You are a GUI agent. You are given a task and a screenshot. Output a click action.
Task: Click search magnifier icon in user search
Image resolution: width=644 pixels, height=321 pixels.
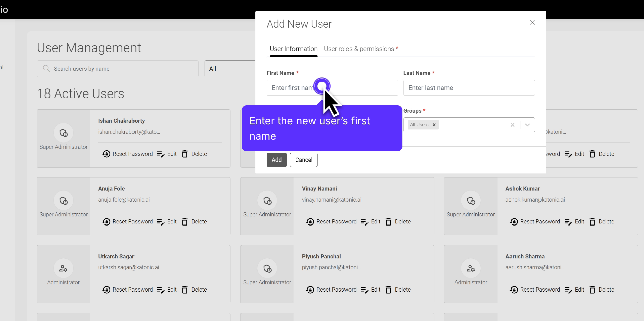click(46, 69)
